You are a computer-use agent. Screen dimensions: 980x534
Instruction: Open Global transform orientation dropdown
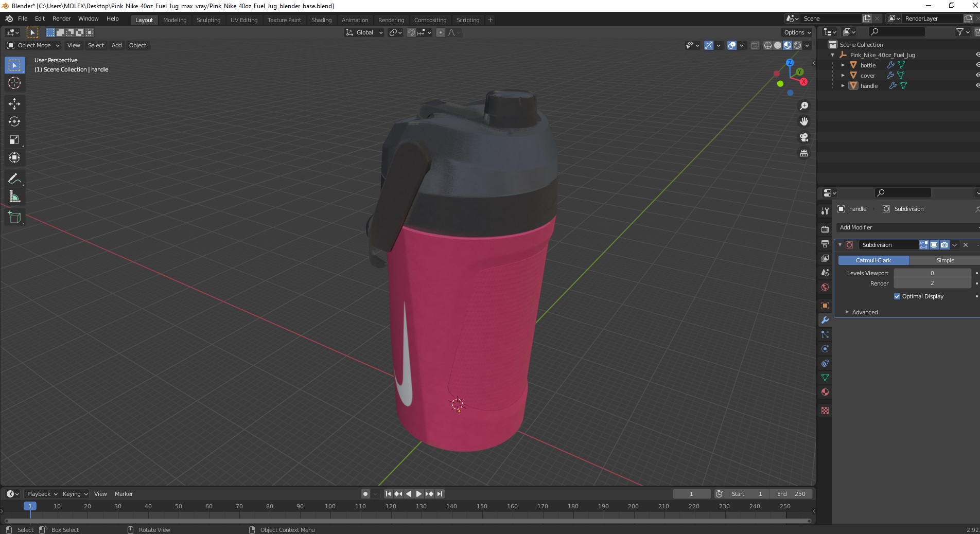click(x=364, y=32)
